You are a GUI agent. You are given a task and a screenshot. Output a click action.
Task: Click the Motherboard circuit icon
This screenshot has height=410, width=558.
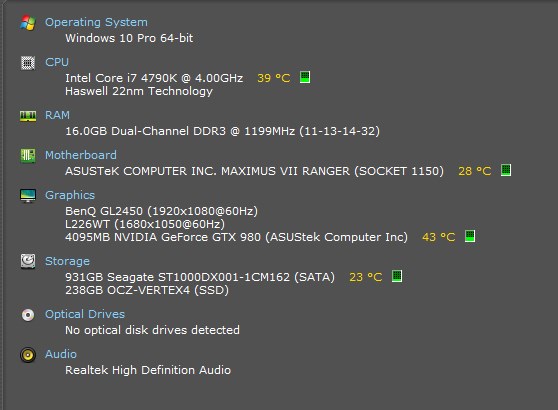[28, 156]
